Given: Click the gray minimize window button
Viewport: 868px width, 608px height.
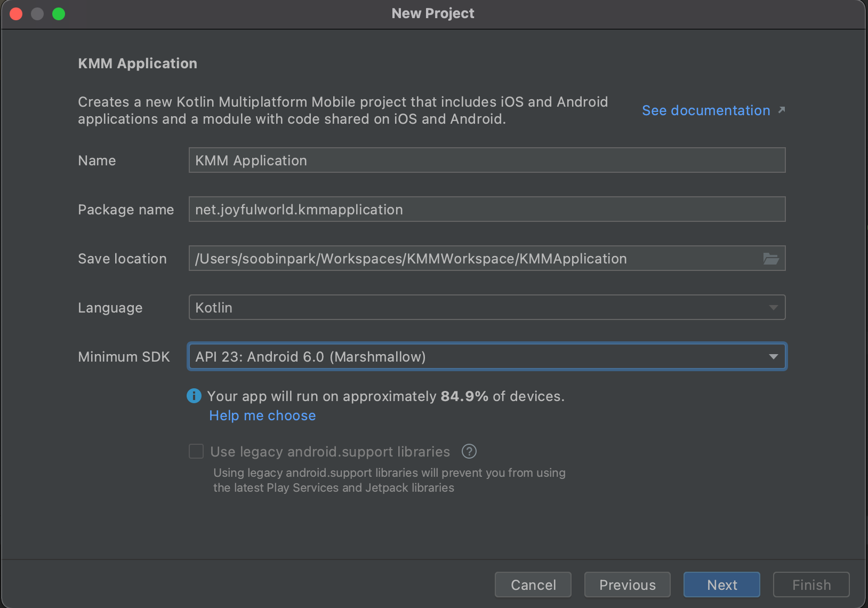Looking at the screenshot, I should point(37,14).
